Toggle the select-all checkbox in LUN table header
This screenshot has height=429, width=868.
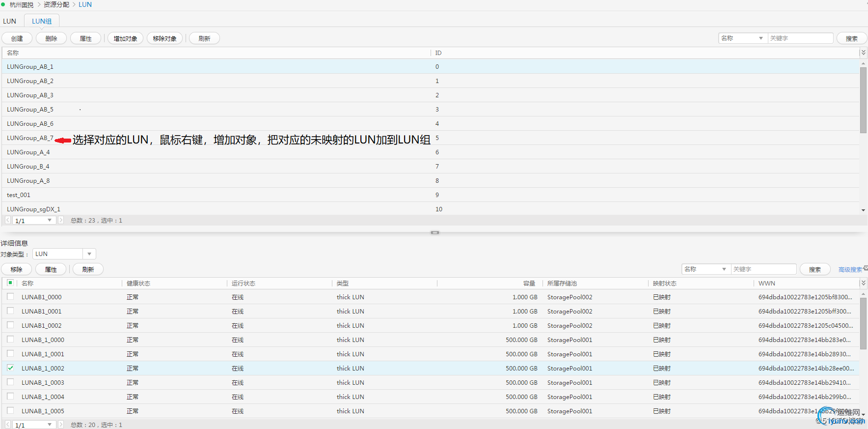(10, 283)
